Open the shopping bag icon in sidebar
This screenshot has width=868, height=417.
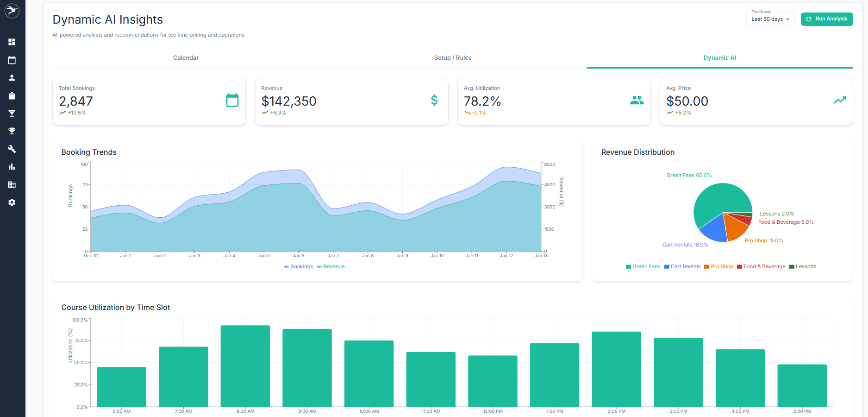point(12,95)
